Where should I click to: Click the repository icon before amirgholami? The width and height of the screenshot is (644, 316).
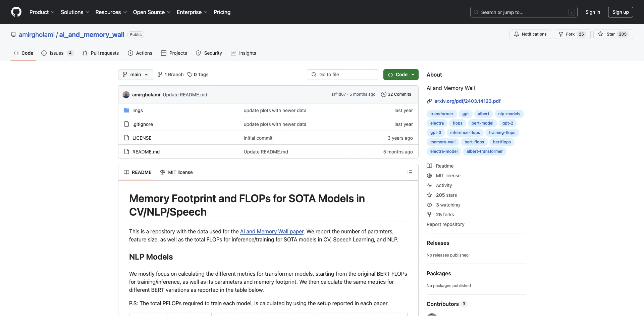pyautogui.click(x=13, y=35)
